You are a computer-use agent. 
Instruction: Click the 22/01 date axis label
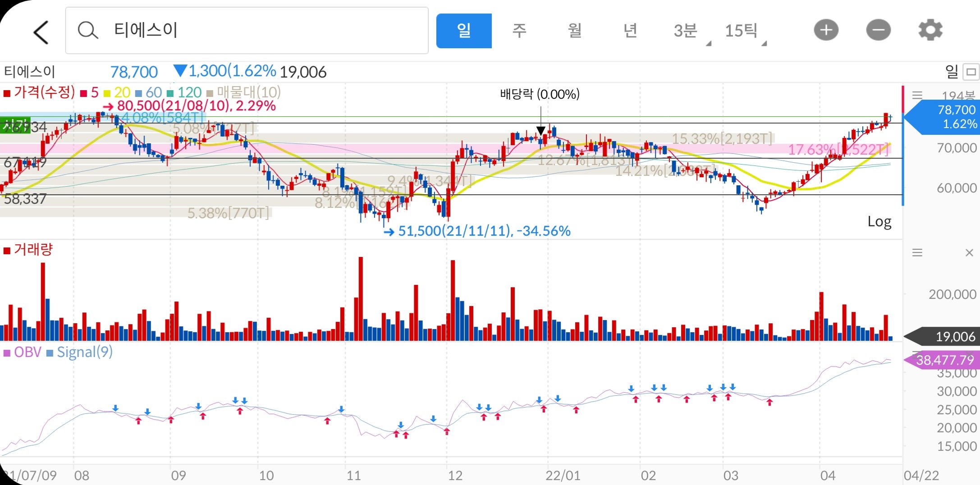tap(563, 476)
